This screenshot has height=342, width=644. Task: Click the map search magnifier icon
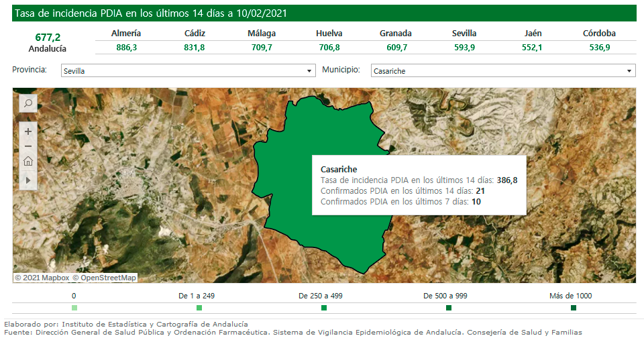28,103
